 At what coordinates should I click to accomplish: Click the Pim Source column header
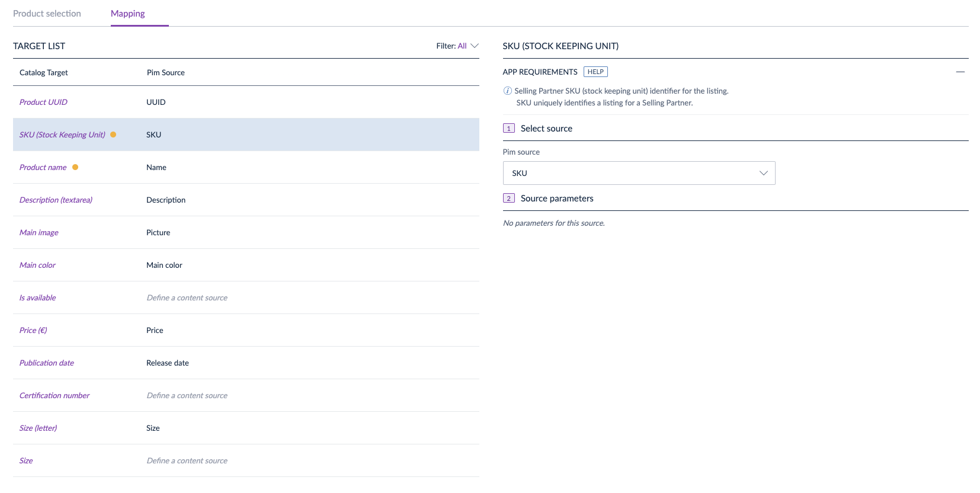(x=166, y=72)
